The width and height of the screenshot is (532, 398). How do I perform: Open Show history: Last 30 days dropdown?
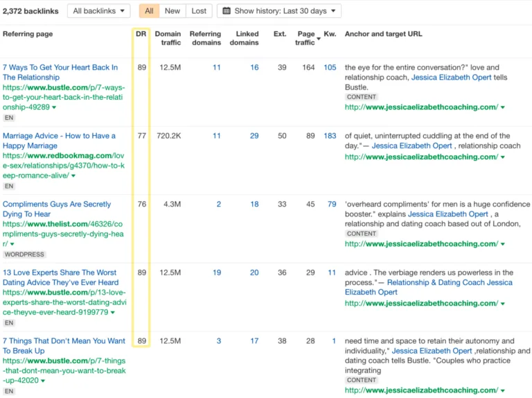tap(279, 11)
